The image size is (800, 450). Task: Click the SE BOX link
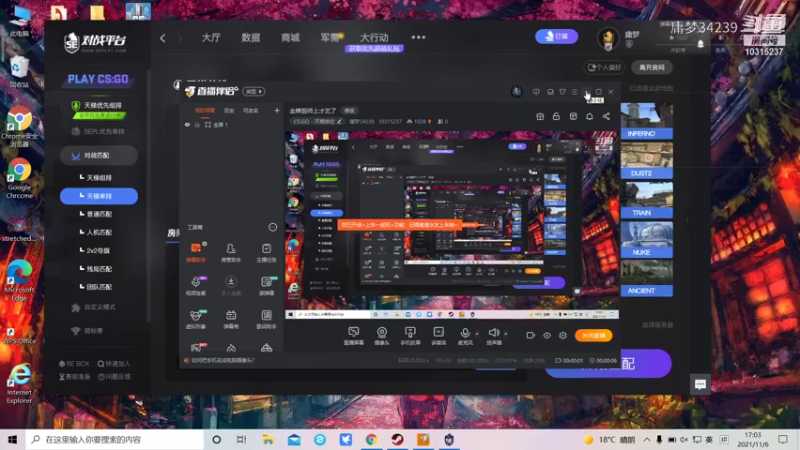click(74, 364)
